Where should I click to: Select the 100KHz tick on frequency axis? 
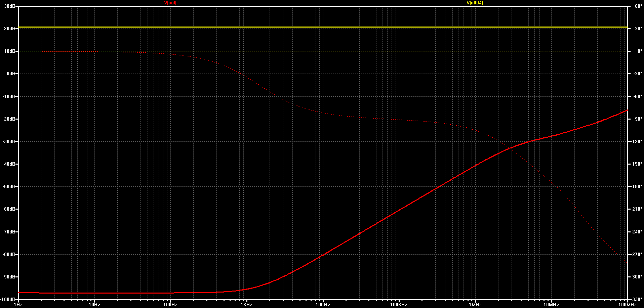pyautogui.click(x=399, y=305)
